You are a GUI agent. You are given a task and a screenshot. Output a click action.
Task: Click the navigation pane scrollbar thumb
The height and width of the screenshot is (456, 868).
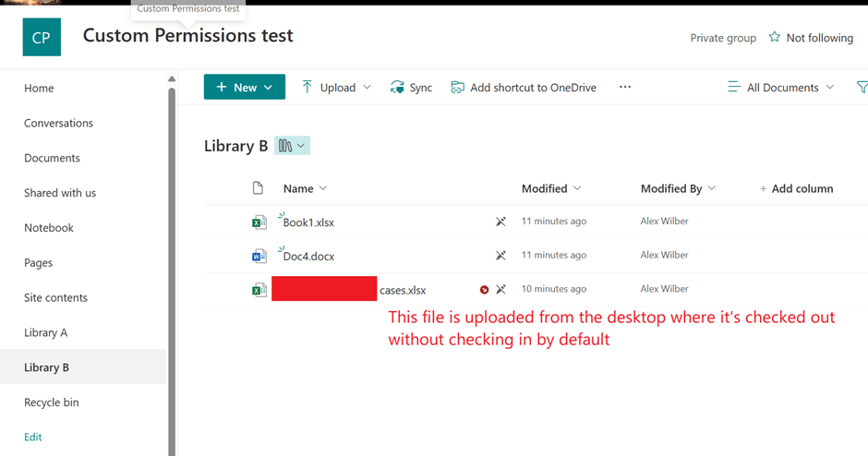(x=172, y=271)
